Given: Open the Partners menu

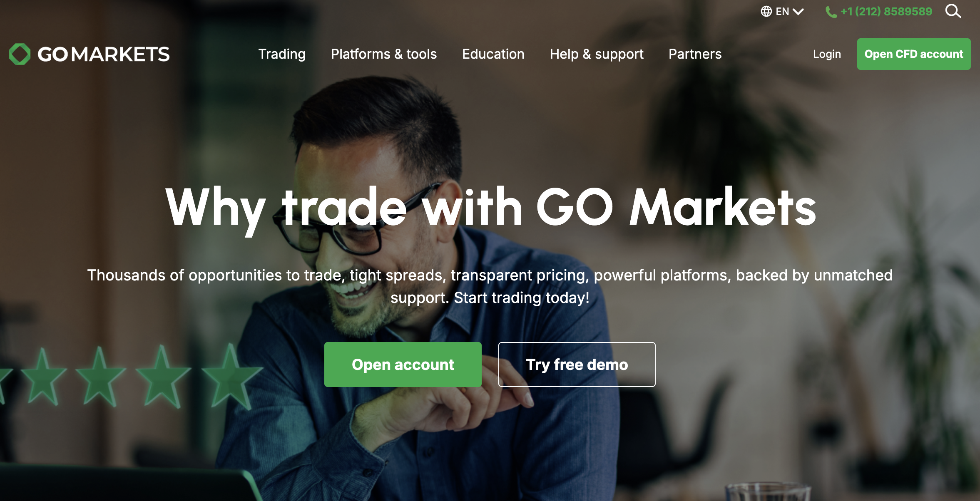Looking at the screenshot, I should pyautogui.click(x=695, y=54).
